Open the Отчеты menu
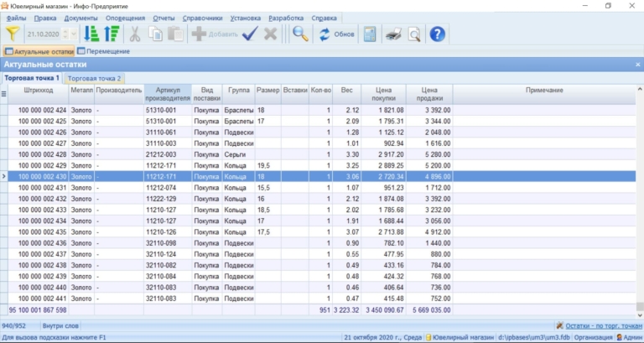The width and height of the screenshot is (644, 343). (x=164, y=18)
